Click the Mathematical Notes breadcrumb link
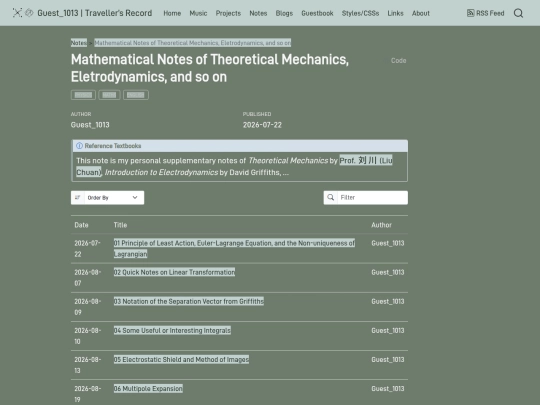540x405 pixels. click(x=193, y=43)
